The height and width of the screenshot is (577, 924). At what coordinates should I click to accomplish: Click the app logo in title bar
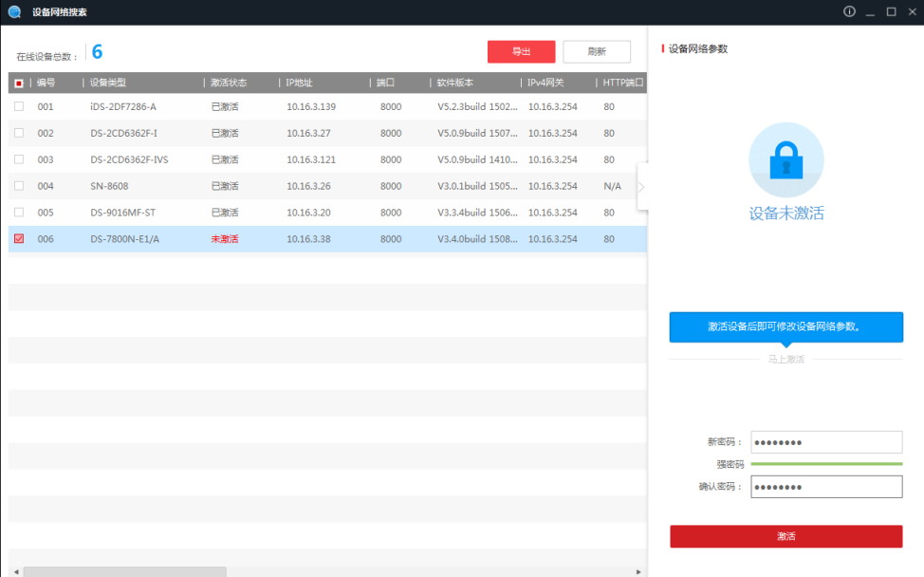(x=13, y=12)
